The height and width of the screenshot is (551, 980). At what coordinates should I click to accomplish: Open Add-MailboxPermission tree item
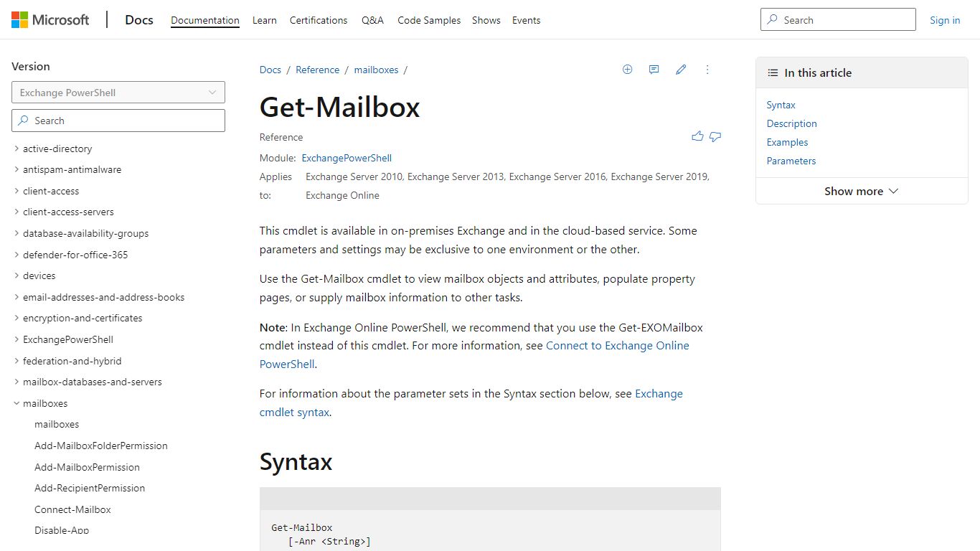[87, 467]
